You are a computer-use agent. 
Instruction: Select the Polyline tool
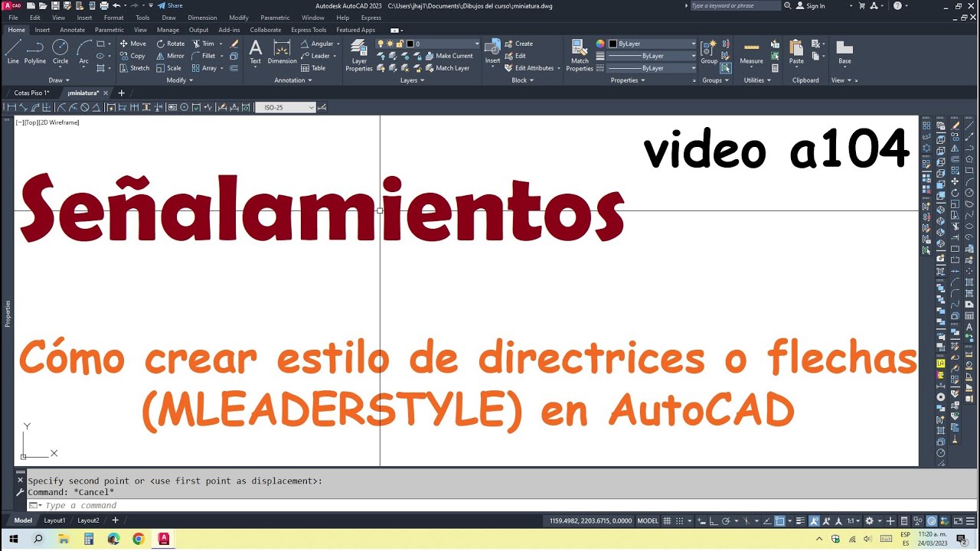coord(35,52)
